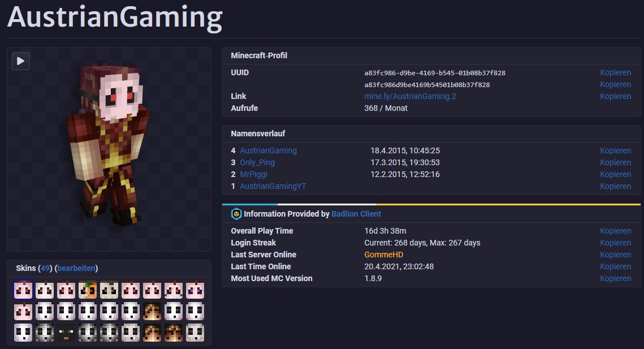Copy the name Only_Ping
The image size is (644, 349).
tap(615, 162)
